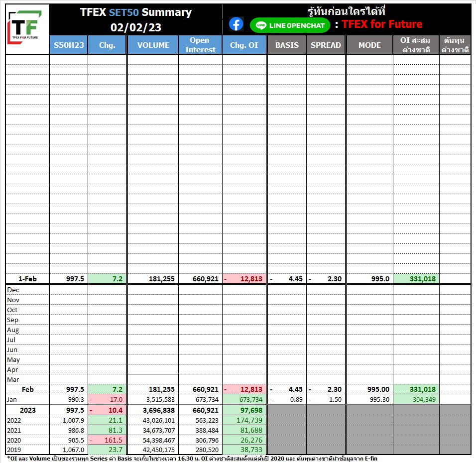Click the May month label

click(13, 360)
